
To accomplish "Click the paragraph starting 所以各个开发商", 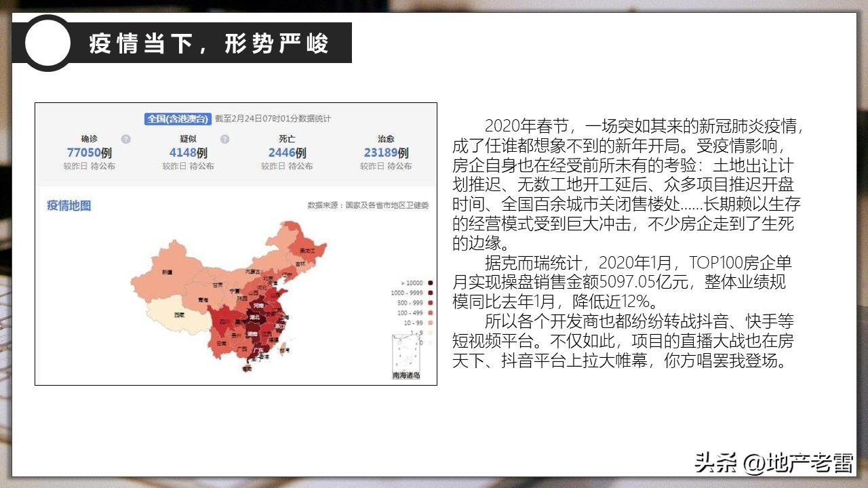I will (x=624, y=341).
